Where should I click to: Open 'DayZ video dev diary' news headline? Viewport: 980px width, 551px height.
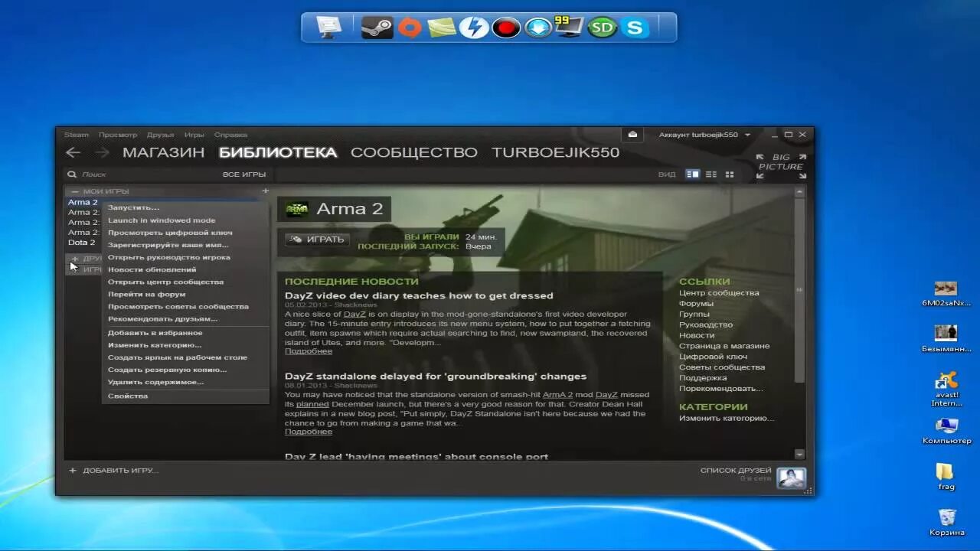pos(419,295)
